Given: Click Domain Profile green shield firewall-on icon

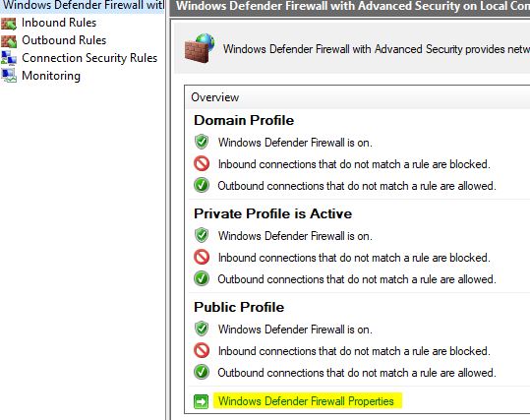Looking at the screenshot, I should pyautogui.click(x=202, y=142).
